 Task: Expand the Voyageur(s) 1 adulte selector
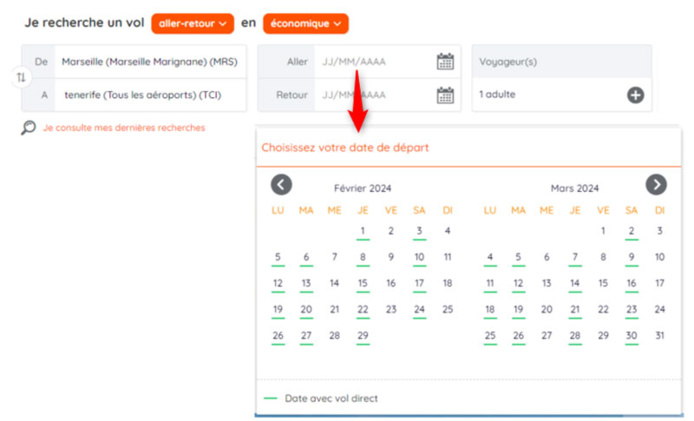(x=550, y=95)
